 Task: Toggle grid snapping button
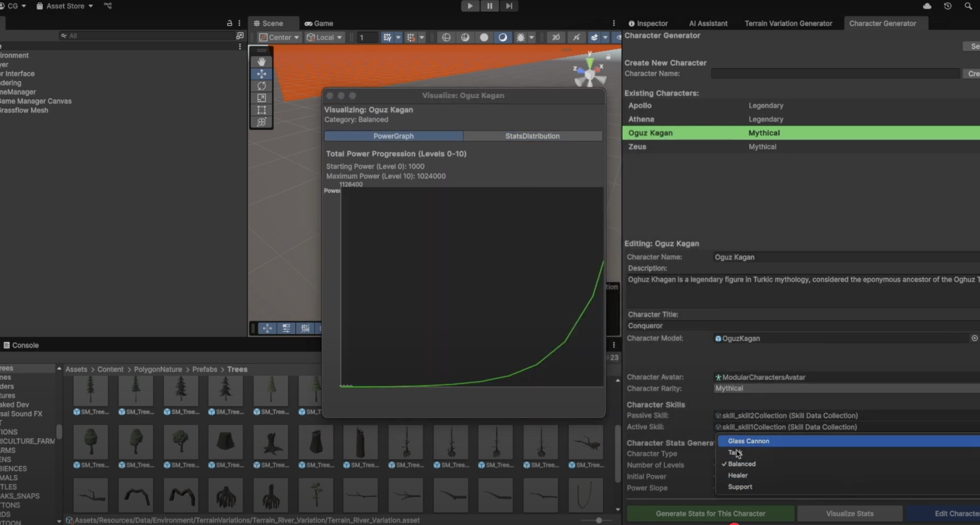click(411, 37)
